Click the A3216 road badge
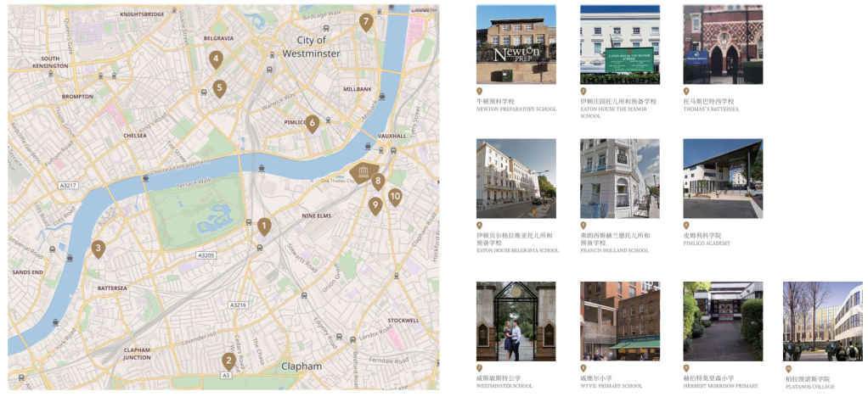Viewport: 868px width, 397px height. 238,305
